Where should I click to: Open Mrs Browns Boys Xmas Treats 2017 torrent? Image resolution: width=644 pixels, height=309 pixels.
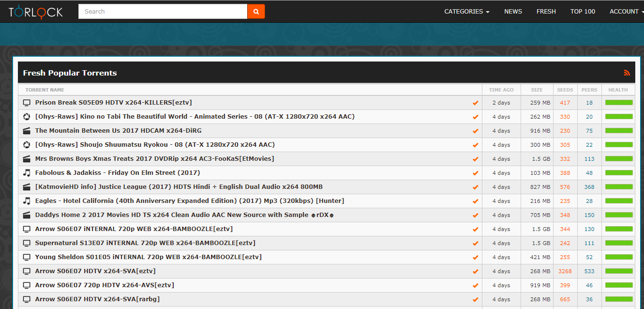pos(155,159)
